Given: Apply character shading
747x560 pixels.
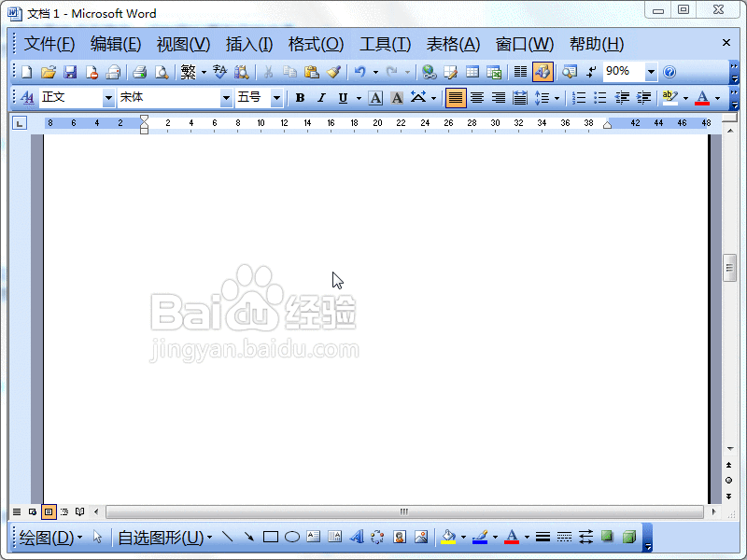Looking at the screenshot, I should pos(397,98).
